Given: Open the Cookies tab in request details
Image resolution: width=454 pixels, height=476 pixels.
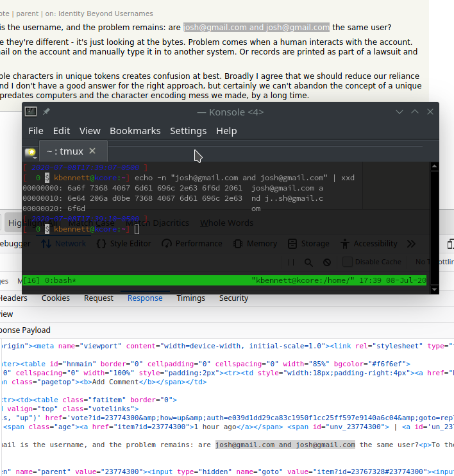Looking at the screenshot, I should click(x=56, y=298).
